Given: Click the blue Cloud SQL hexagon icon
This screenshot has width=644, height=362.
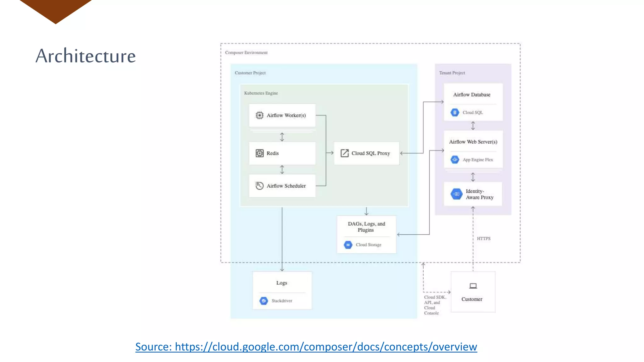Looking at the screenshot, I should [x=455, y=112].
